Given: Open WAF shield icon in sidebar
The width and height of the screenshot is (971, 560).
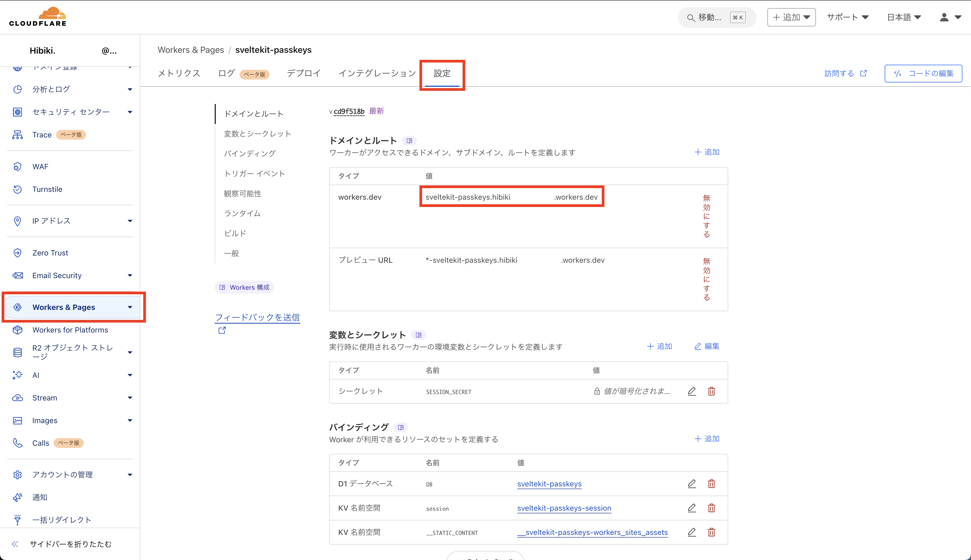Looking at the screenshot, I should [x=17, y=167].
